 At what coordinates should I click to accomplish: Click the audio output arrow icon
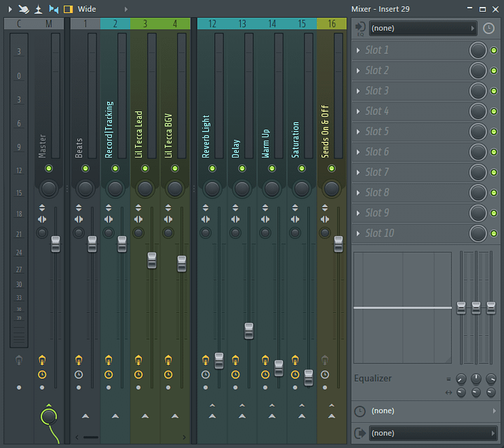[360, 433]
